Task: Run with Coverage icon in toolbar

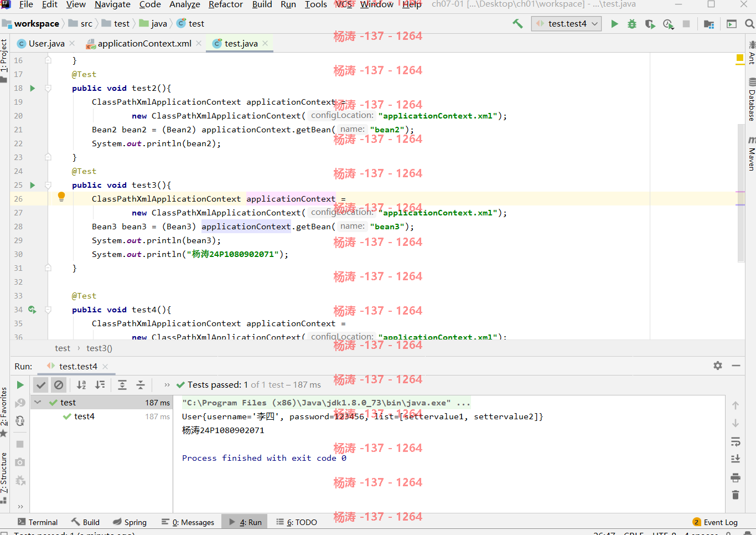Action: pyautogui.click(x=650, y=24)
